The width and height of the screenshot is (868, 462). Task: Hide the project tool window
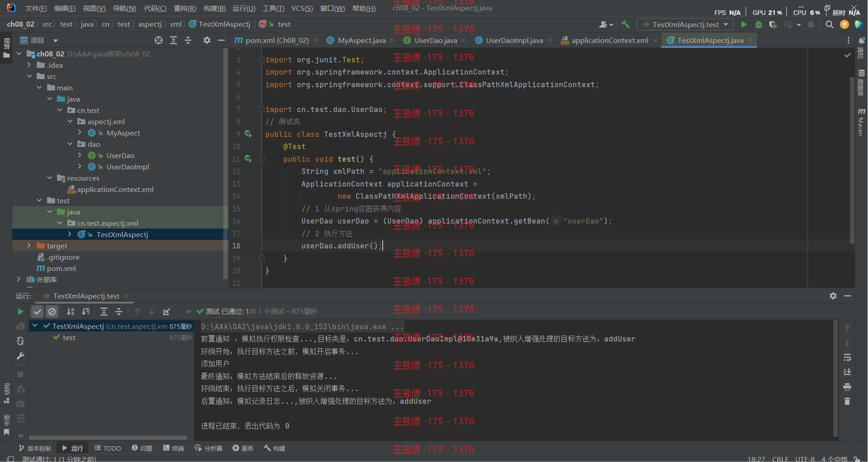click(221, 41)
